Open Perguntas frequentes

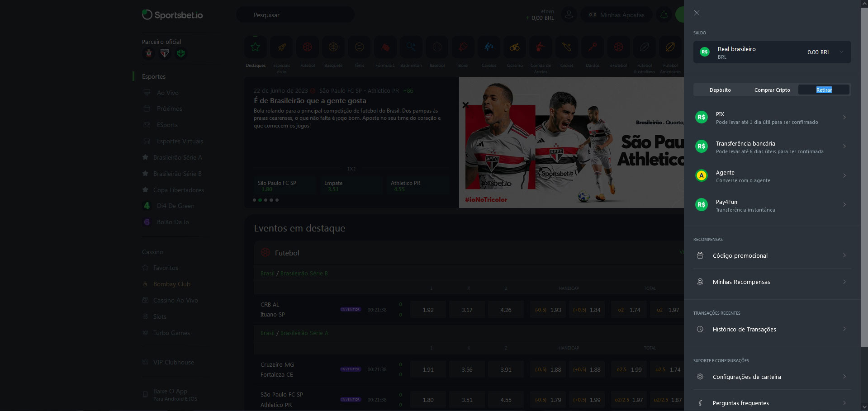tap(772, 403)
